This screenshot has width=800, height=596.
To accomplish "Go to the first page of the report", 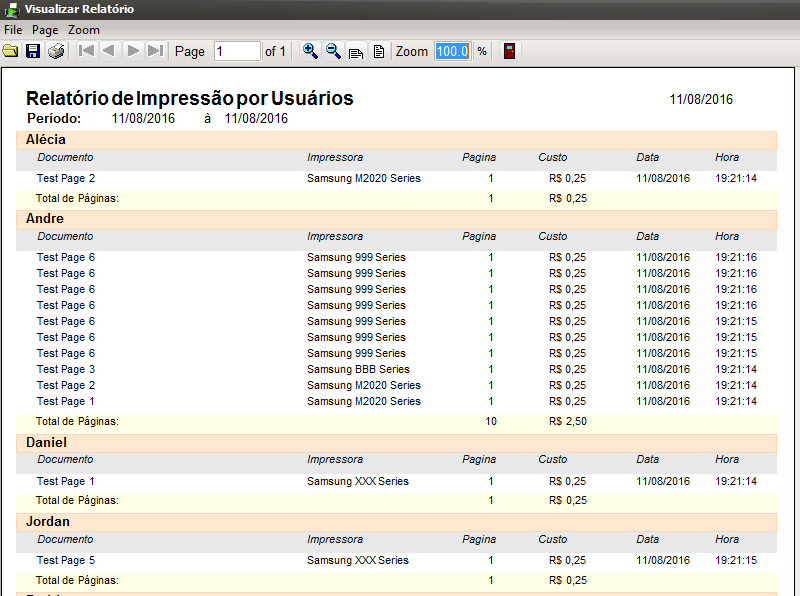I will tap(86, 51).
